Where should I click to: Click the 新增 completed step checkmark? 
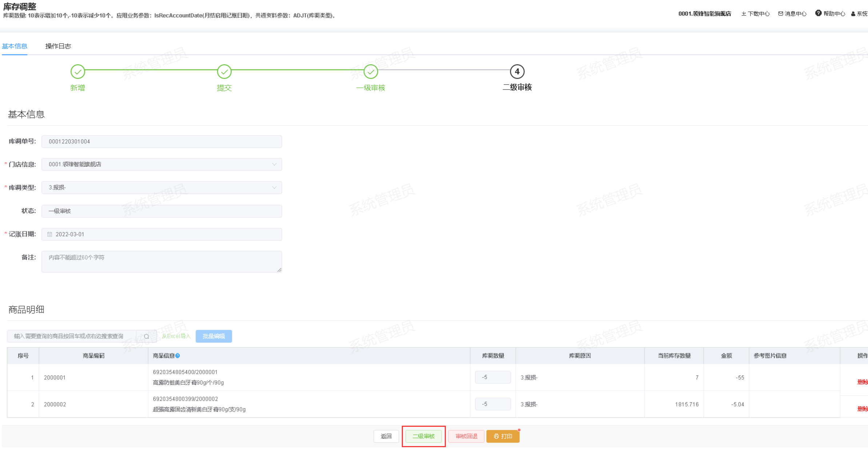point(78,72)
